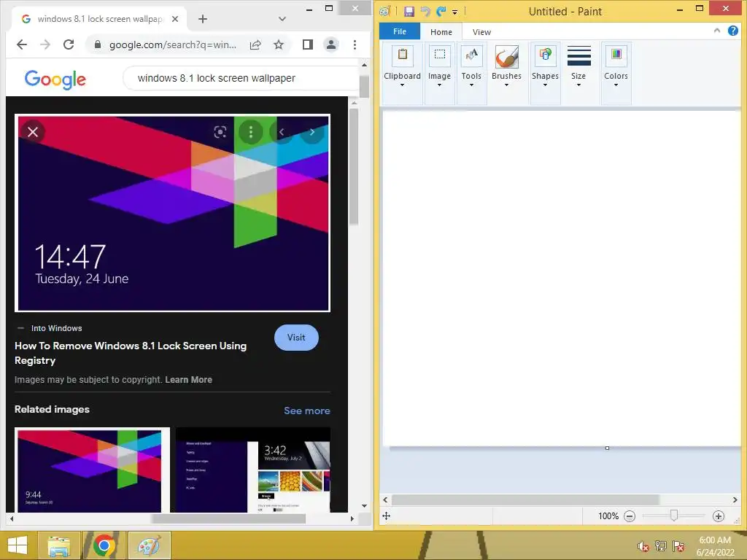Select the windows 8.1 lock screen wallpaper tab
The height and width of the screenshot is (560, 747).
coord(100,19)
